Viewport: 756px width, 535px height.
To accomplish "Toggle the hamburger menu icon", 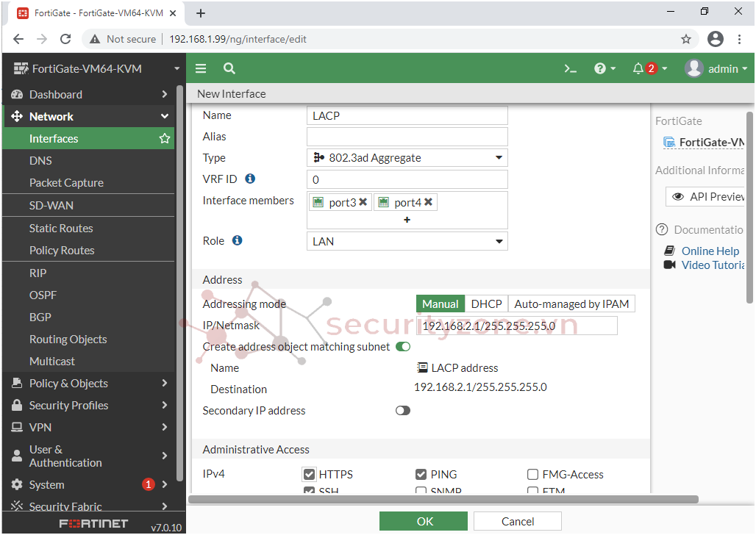I will 201,68.
